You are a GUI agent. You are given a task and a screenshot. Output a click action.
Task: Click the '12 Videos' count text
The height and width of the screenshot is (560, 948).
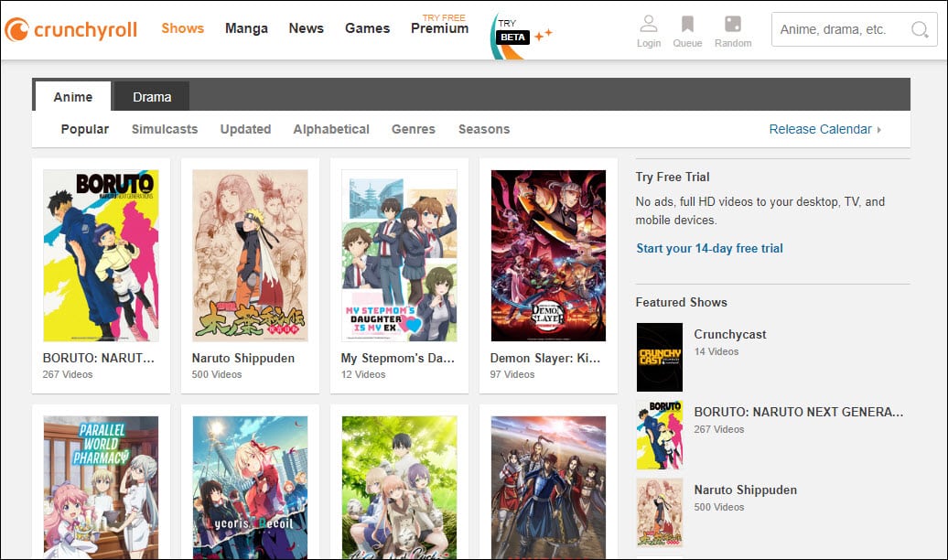pos(362,374)
